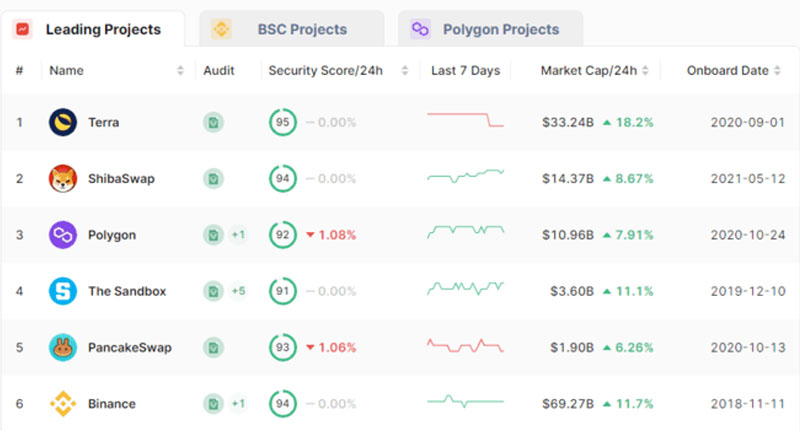Click Terra's $33.24B market cap
800x446 pixels.
pyautogui.click(x=568, y=122)
